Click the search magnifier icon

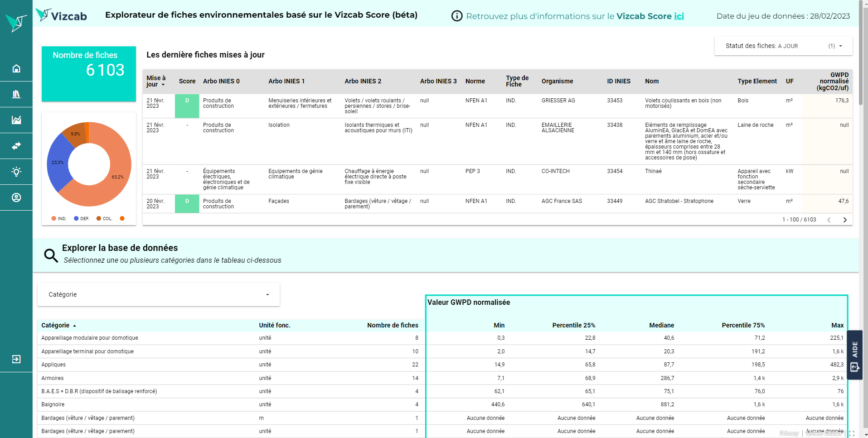pos(51,255)
